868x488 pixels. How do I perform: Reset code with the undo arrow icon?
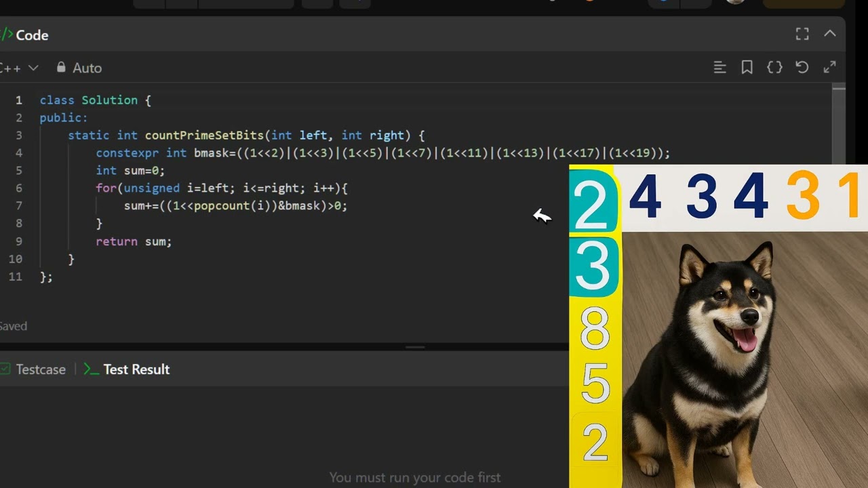click(x=802, y=67)
